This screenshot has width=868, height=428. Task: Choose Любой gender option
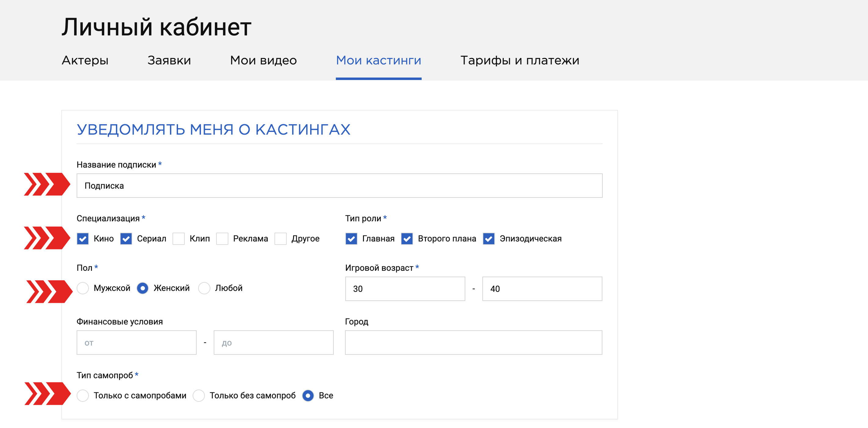coord(204,288)
